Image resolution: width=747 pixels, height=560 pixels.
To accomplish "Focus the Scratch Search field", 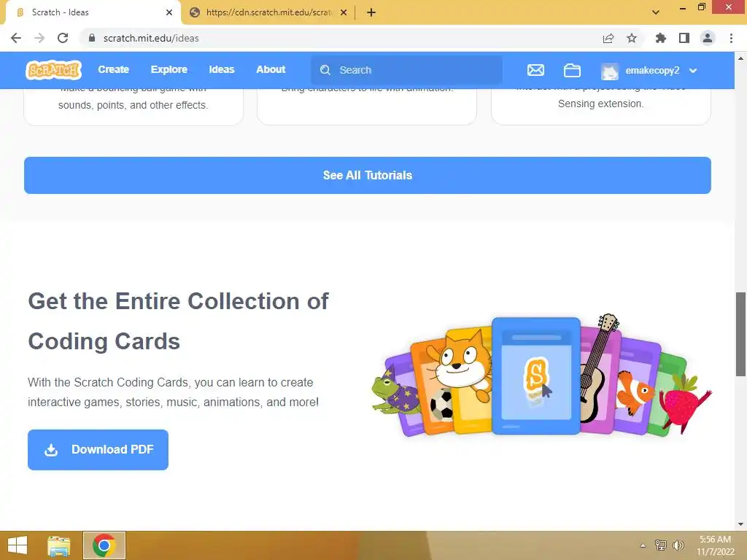I will [x=407, y=70].
